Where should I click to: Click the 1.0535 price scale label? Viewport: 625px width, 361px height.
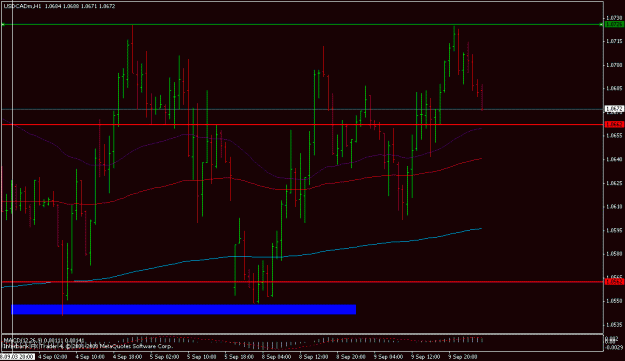[x=614, y=325]
